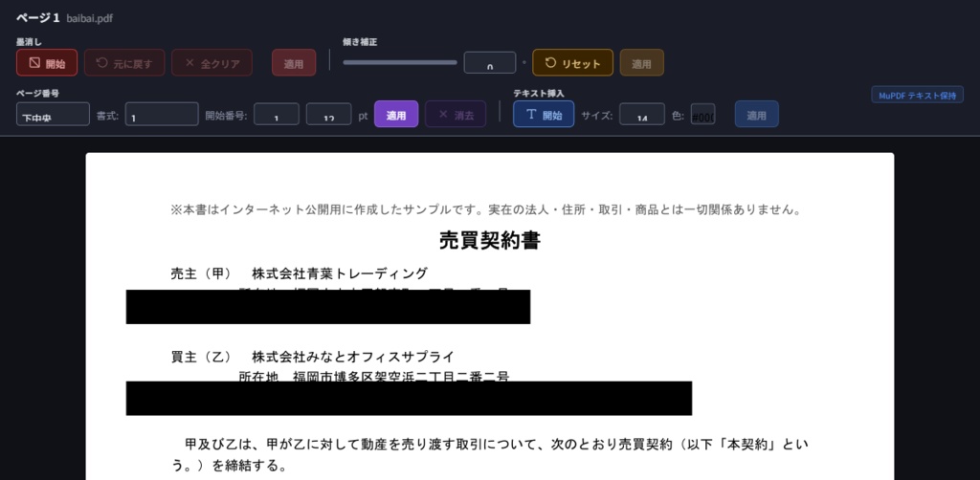Click the baibai.pdf file name
The image size is (980, 480).
89,18
